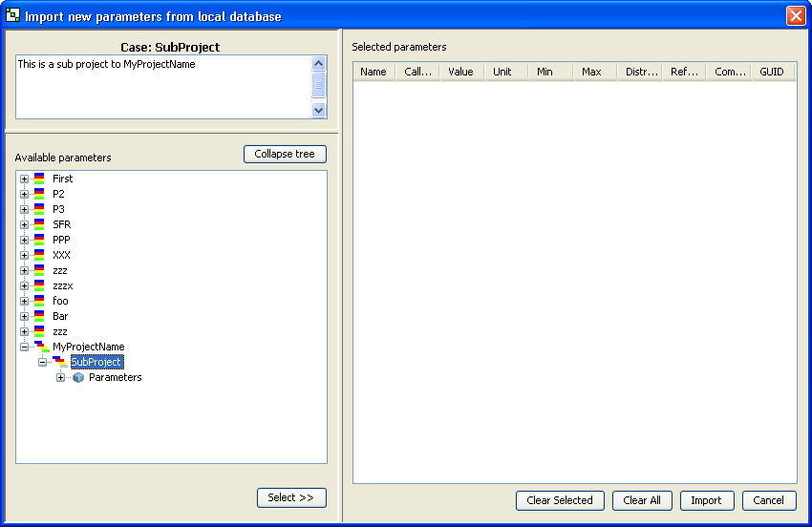Click the Import button
This screenshot has width=812, height=527.
pyautogui.click(x=707, y=500)
